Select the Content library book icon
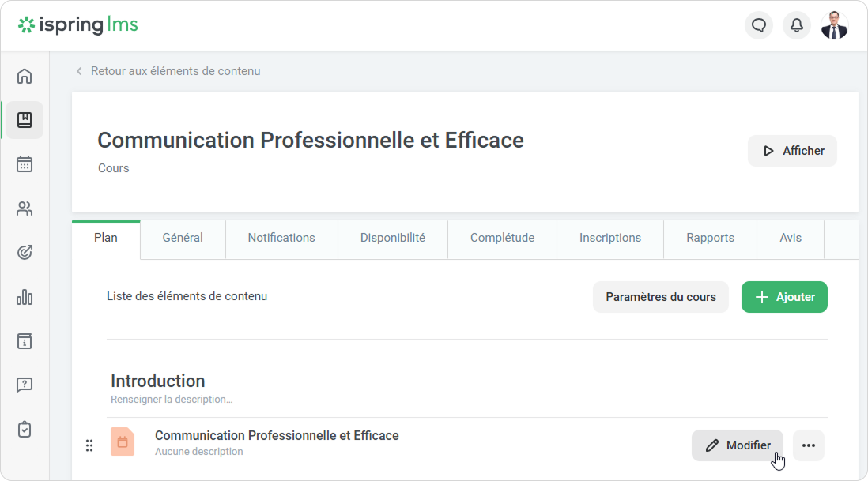Screen dimensions: 868x481 [x=25, y=120]
